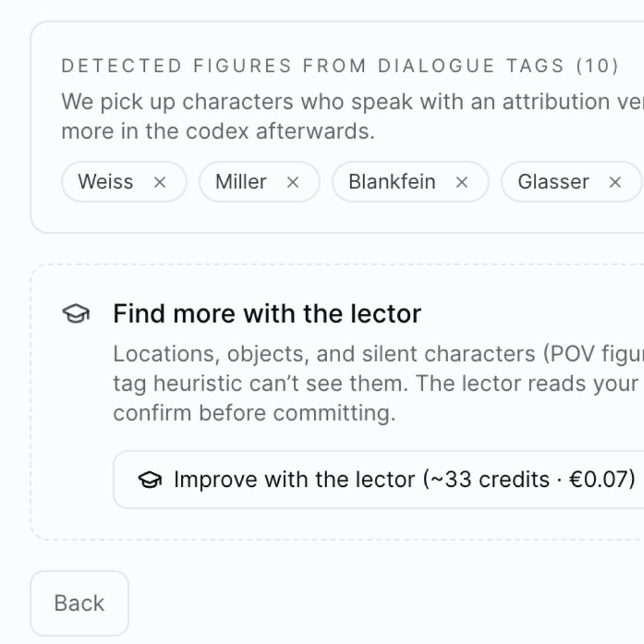The height and width of the screenshot is (644, 644).
Task: Click the graduation cap icon beside lector heading
Action: click(75, 314)
